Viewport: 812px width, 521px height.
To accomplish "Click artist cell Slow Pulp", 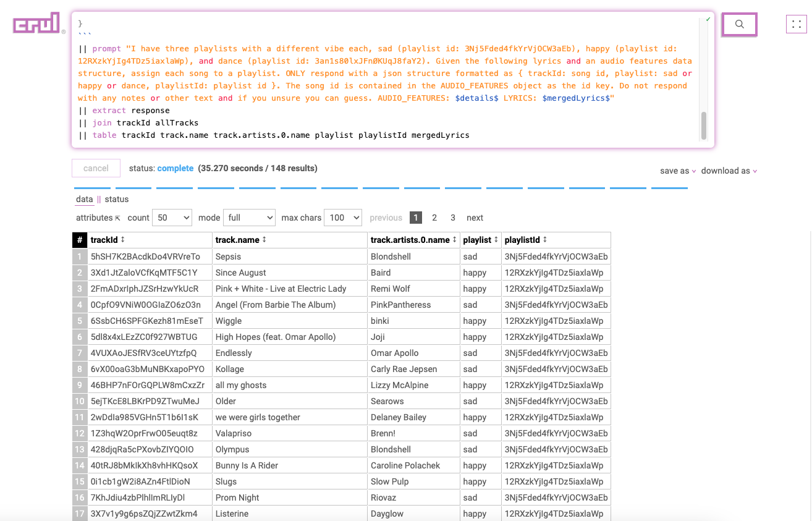I will click(414, 481).
